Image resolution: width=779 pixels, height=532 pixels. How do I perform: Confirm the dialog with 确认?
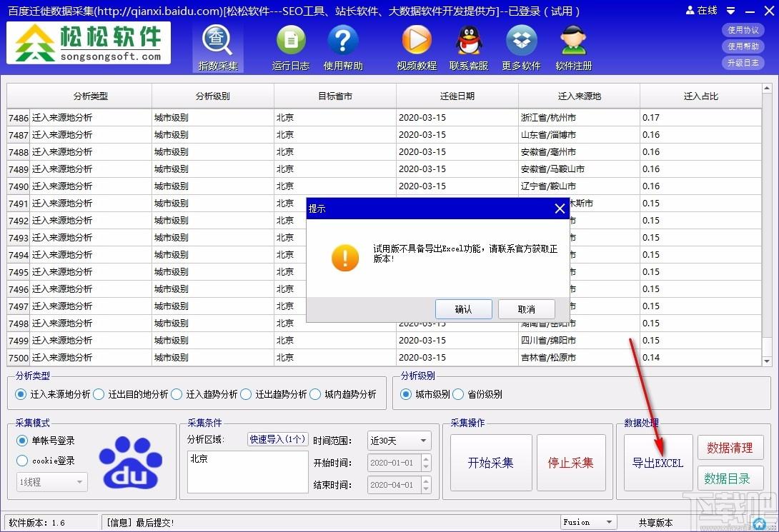tap(464, 309)
